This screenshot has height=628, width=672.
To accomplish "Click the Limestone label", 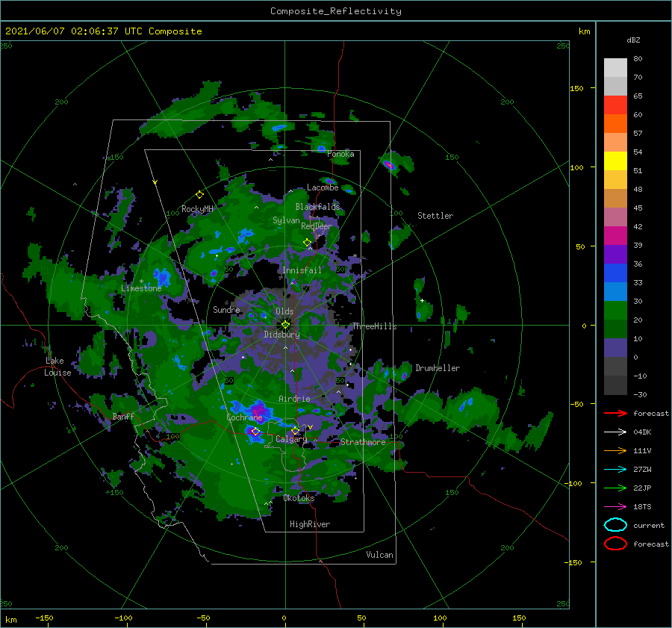I will click(x=141, y=288).
